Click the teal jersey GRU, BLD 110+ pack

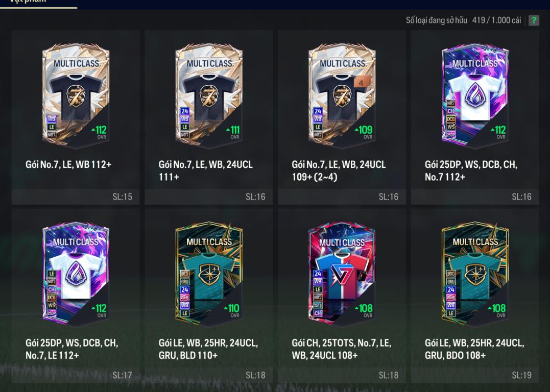pyautogui.click(x=209, y=296)
